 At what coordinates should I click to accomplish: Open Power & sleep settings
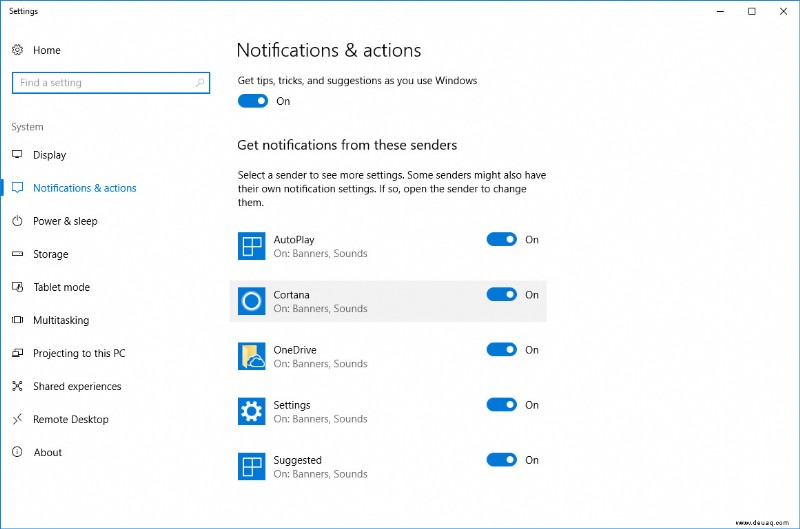pos(65,221)
